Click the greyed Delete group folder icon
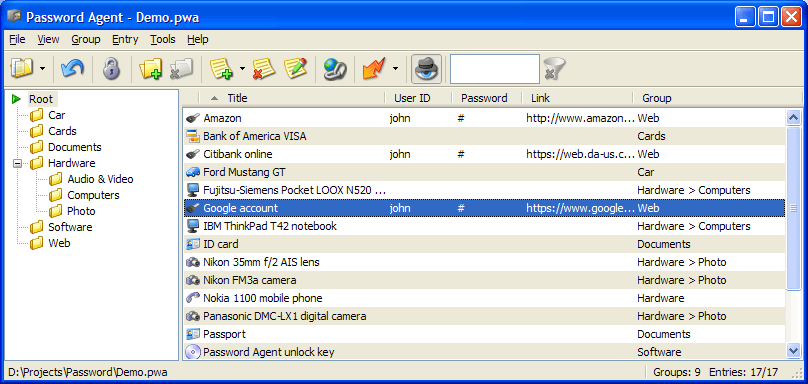This screenshot has width=808, height=384. coord(181,68)
